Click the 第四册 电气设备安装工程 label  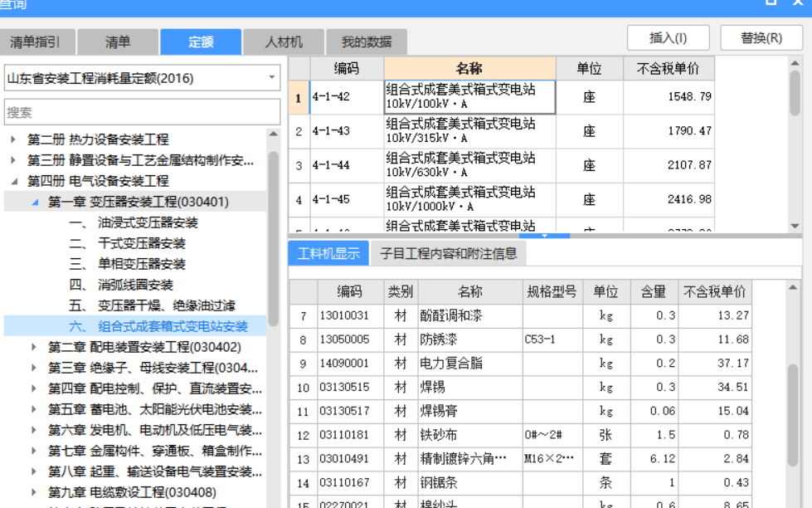98,181
